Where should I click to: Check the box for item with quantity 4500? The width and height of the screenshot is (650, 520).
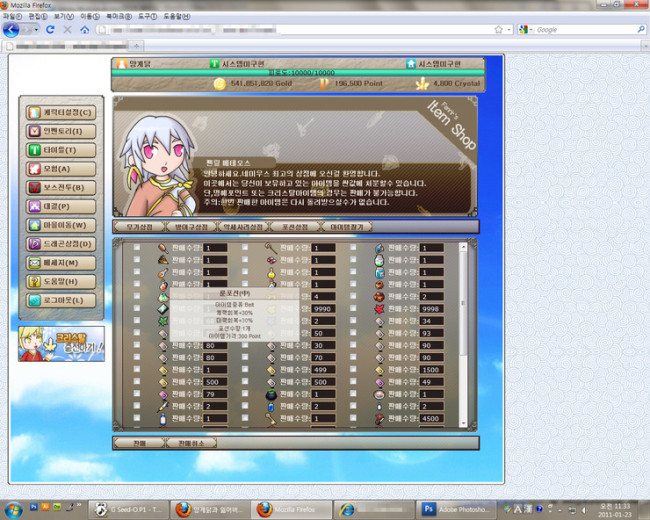tap(353, 418)
